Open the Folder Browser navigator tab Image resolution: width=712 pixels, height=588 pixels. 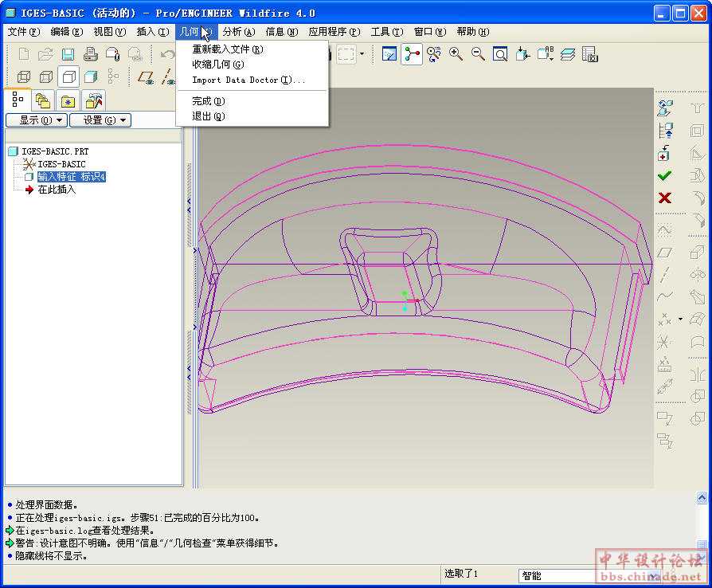pos(43,101)
